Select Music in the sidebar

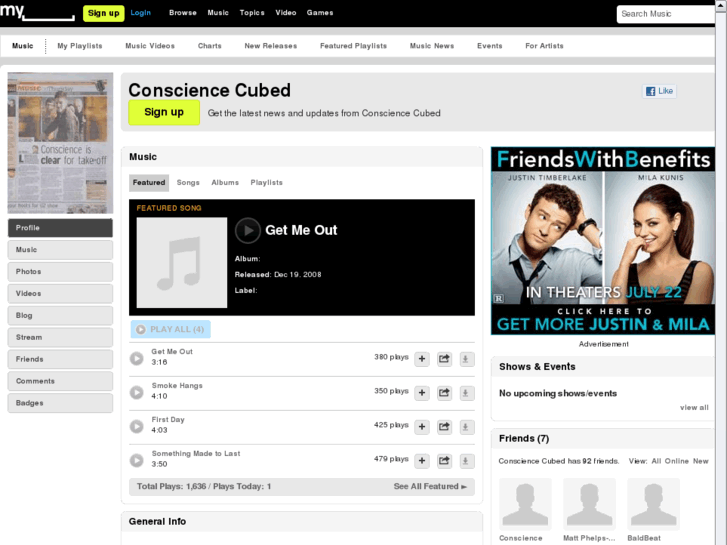60,250
